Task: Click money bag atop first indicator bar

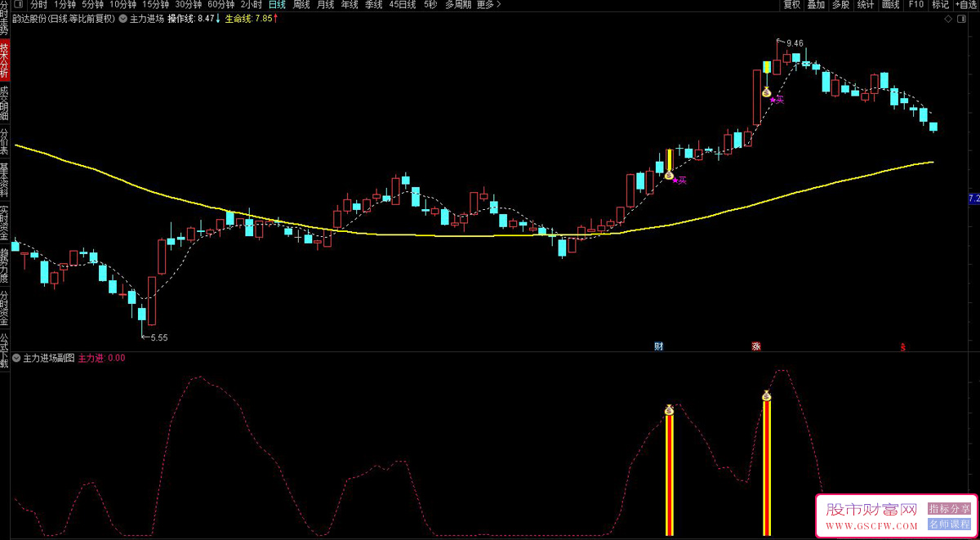Action: click(x=669, y=410)
